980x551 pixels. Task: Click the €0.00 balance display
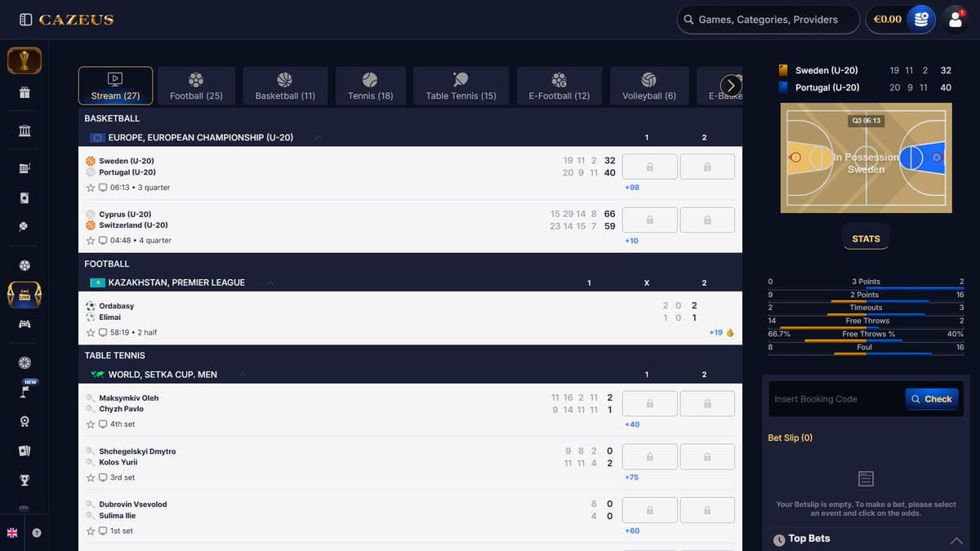pyautogui.click(x=888, y=20)
